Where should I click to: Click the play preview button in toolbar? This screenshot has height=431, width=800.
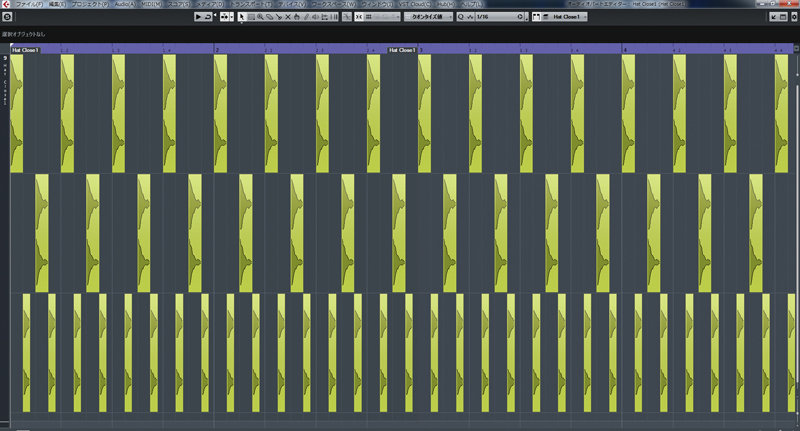coord(198,17)
